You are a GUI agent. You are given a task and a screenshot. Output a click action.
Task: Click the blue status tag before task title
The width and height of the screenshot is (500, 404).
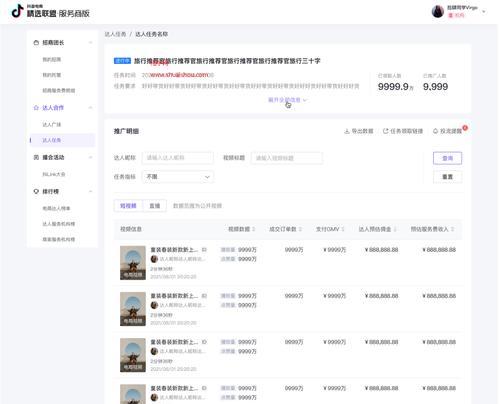pos(122,61)
